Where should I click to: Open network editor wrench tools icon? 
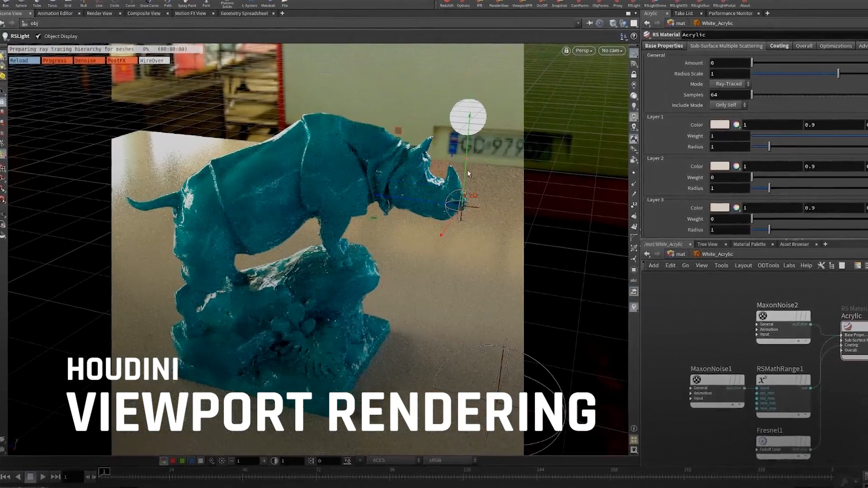821,266
